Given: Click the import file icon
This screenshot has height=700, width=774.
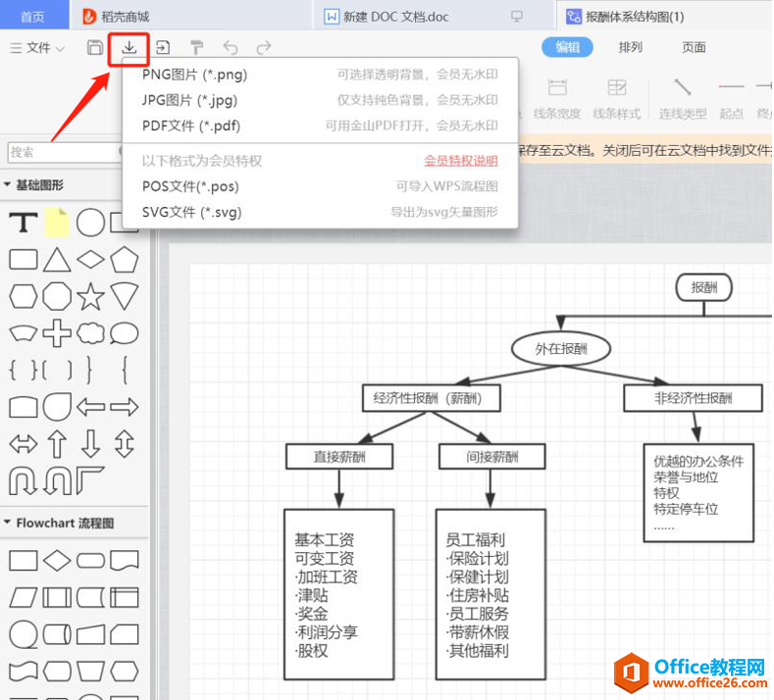Looking at the screenshot, I should click(163, 47).
